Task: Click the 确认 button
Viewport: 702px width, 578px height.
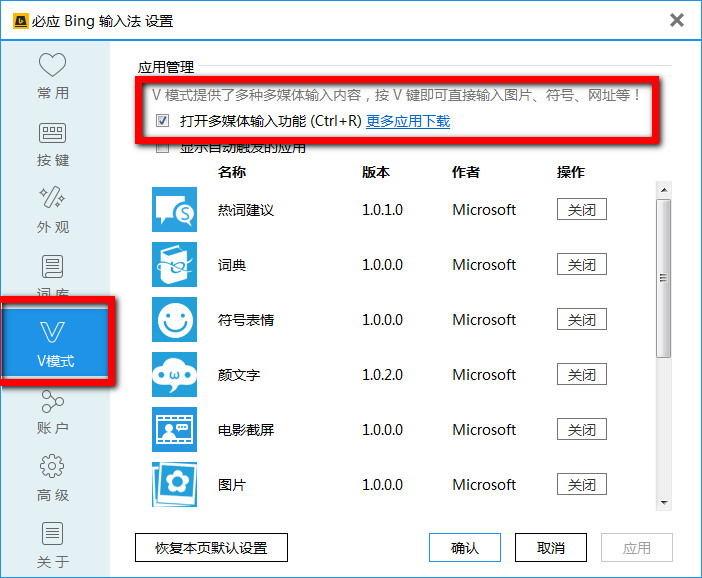Action: 465,548
